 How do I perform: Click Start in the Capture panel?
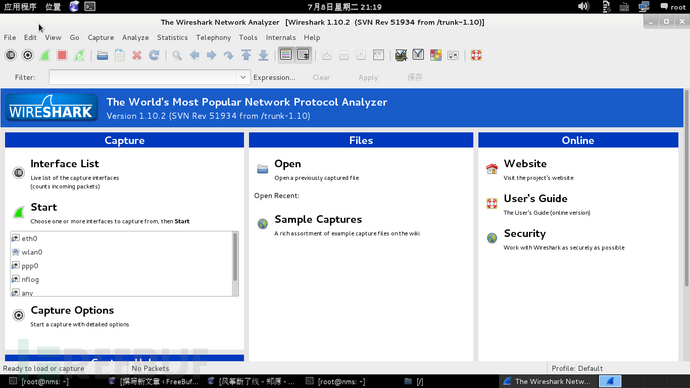[x=44, y=207]
